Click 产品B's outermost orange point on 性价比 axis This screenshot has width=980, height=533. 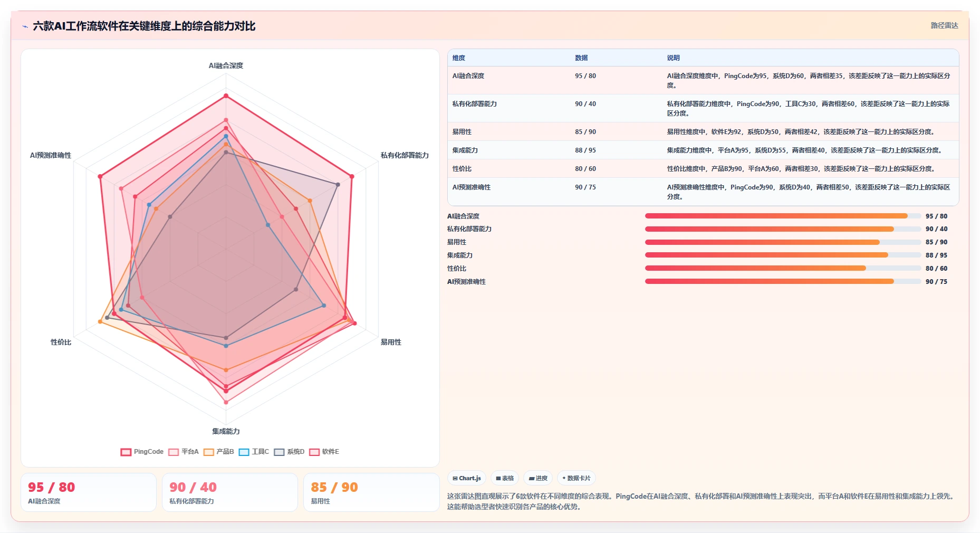coord(100,321)
